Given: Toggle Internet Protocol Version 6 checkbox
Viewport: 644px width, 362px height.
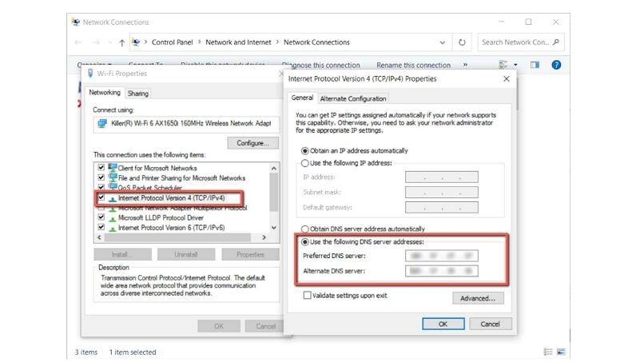Looking at the screenshot, I should click(101, 228).
